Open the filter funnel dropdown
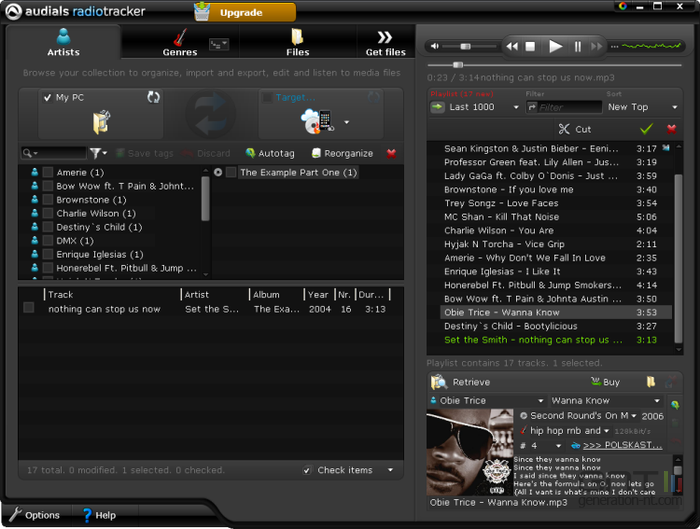 click(98, 153)
